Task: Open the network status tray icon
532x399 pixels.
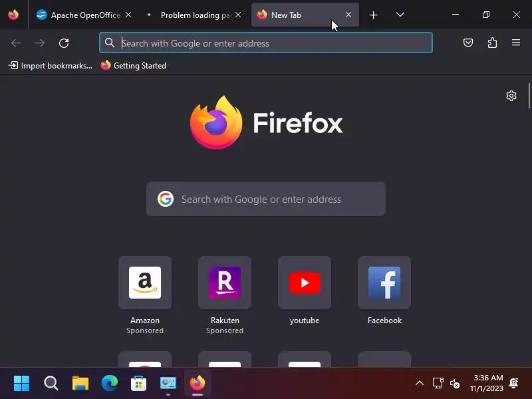Action: [x=438, y=384]
